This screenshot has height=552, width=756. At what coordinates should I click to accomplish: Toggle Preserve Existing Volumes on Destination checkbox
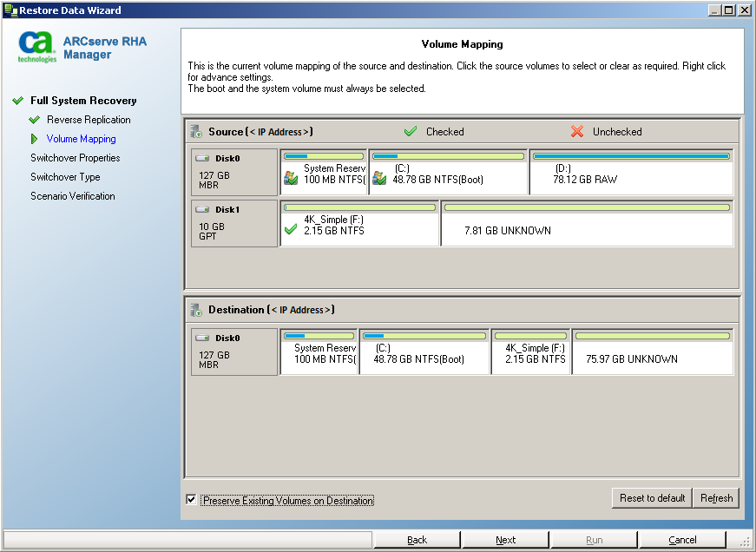click(191, 500)
